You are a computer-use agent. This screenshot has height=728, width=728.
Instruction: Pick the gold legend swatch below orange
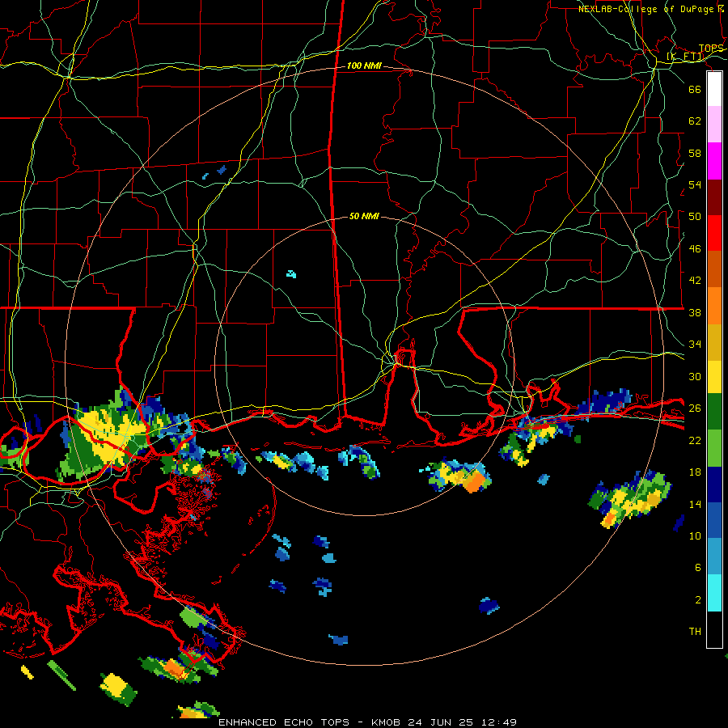(x=714, y=343)
